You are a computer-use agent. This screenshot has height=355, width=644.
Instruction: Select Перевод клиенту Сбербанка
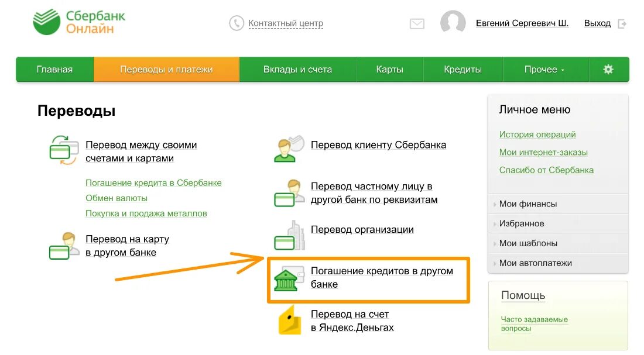(x=378, y=145)
